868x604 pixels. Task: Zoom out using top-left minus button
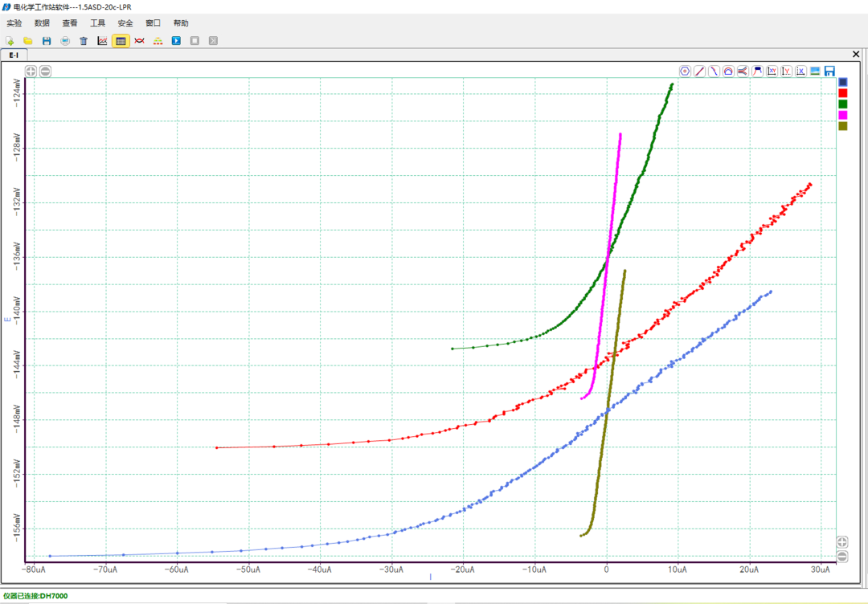pyautogui.click(x=45, y=71)
